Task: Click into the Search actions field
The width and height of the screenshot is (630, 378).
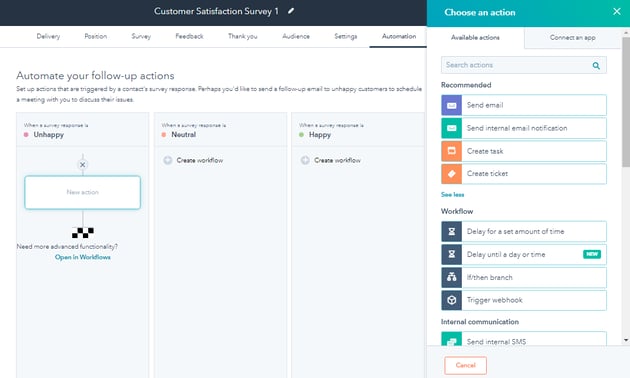Action: click(524, 65)
